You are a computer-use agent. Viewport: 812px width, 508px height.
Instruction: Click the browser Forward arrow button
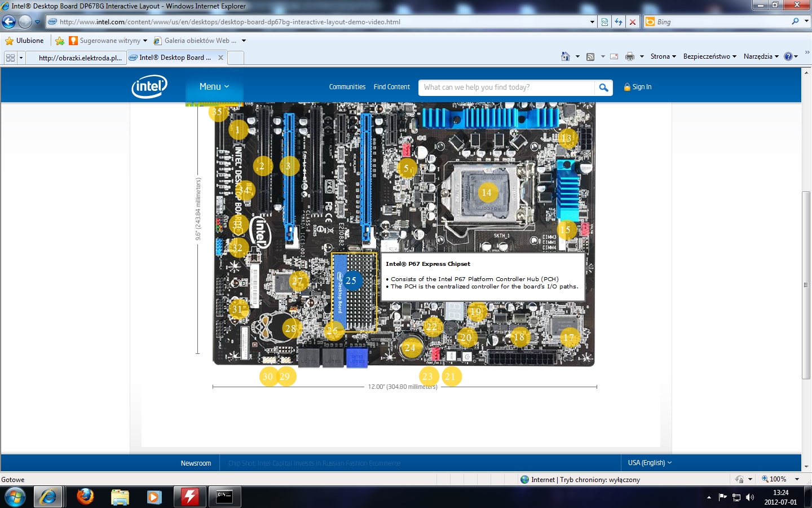25,22
